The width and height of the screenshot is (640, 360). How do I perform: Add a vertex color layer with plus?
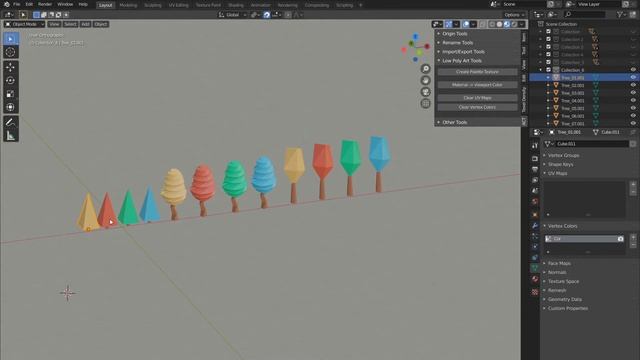click(633, 237)
